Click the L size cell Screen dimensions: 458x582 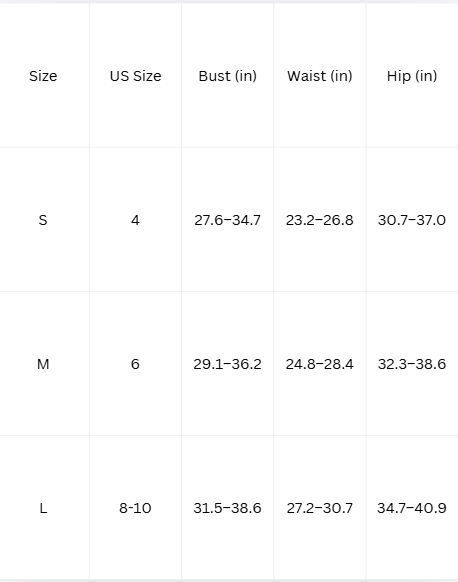click(x=43, y=508)
